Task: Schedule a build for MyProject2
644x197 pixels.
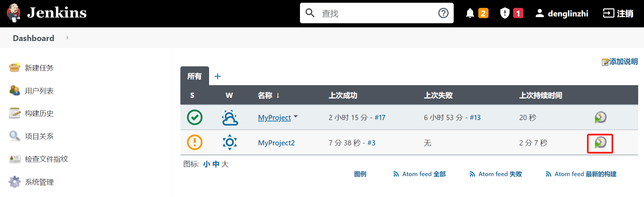Action: pos(600,143)
